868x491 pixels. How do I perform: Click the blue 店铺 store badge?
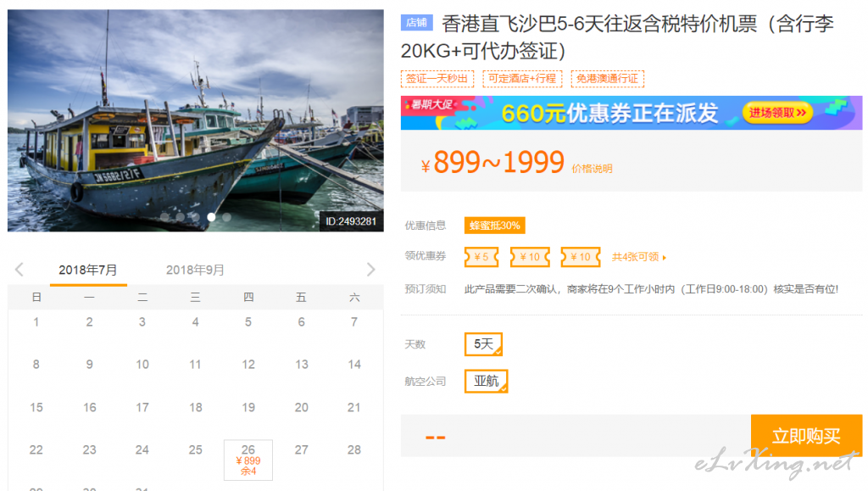[416, 23]
